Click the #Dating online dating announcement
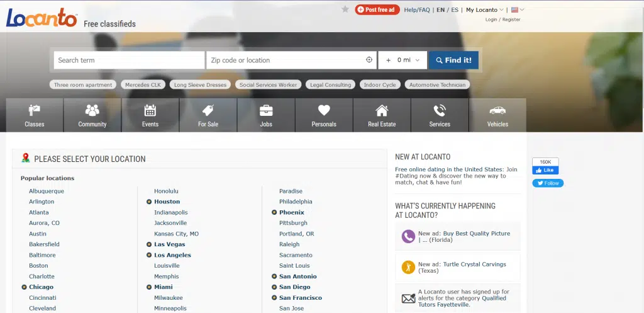The width and height of the screenshot is (644, 313). [457, 176]
